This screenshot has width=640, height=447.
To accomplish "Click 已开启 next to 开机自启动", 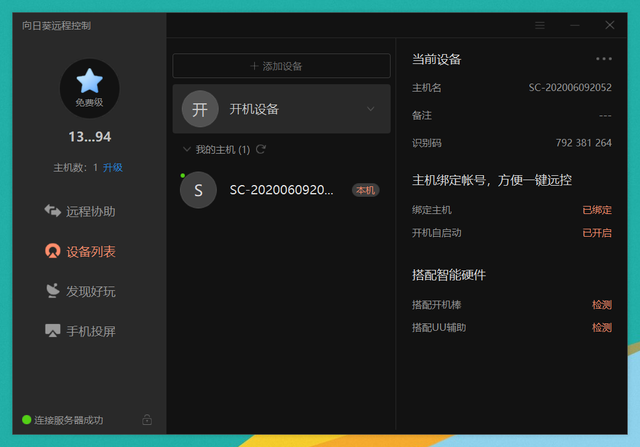I will 597,233.
